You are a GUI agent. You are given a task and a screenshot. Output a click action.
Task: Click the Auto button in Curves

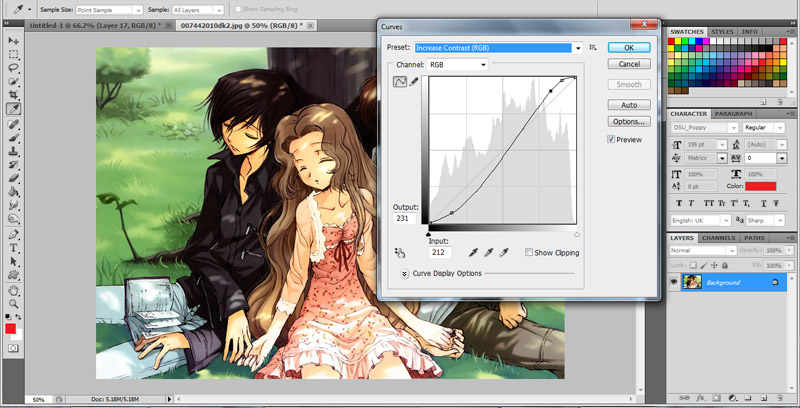coord(629,105)
